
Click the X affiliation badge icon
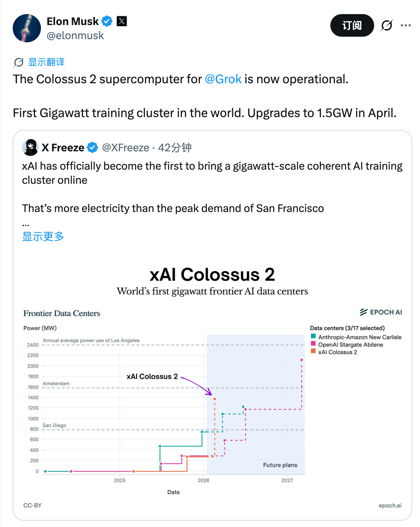pos(122,21)
